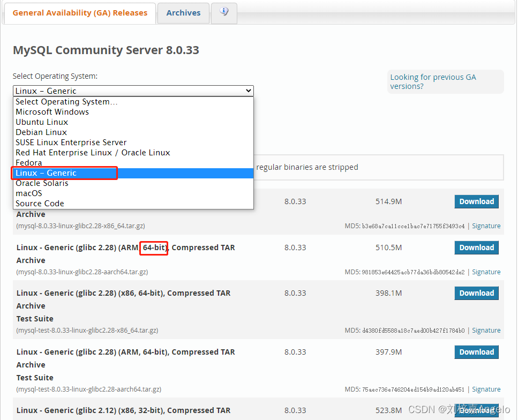Click MD5 value d4380fd5588a18c7aed00b427f1784b0
Image resolution: width=518 pixels, height=420 pixels.
(x=414, y=331)
